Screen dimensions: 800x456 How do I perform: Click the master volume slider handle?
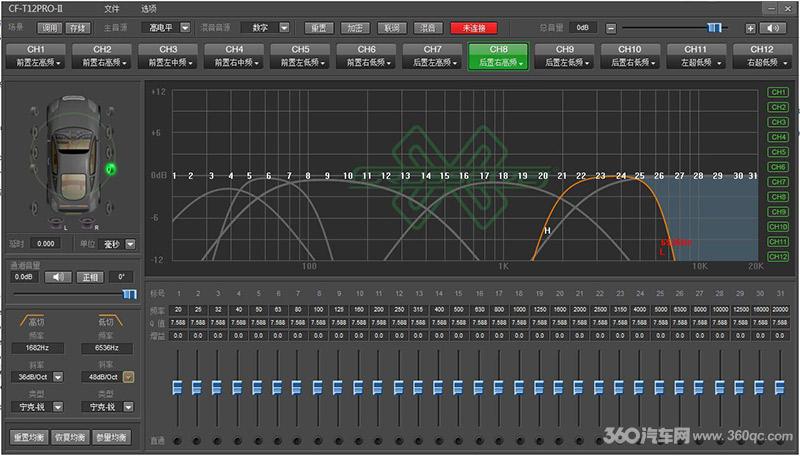pos(714,28)
